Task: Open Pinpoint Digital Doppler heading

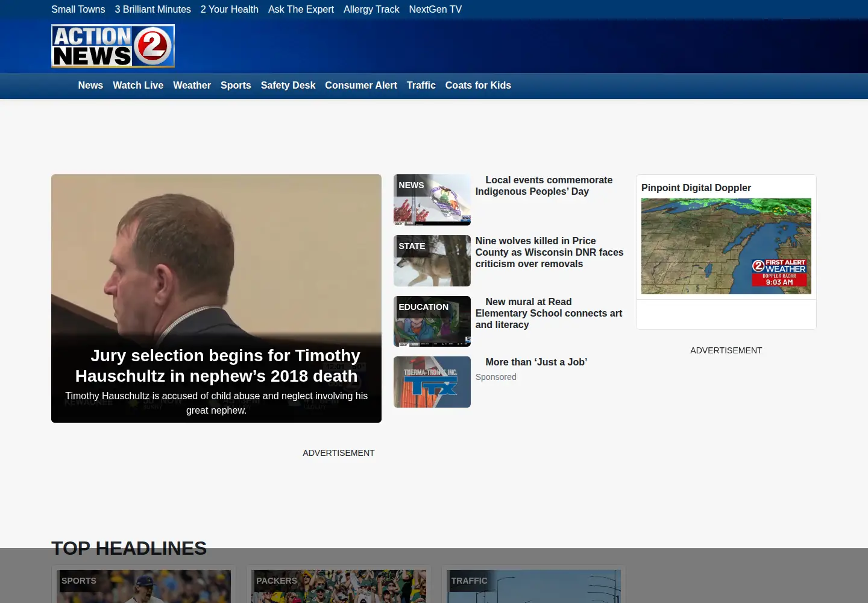Action: 696,188
